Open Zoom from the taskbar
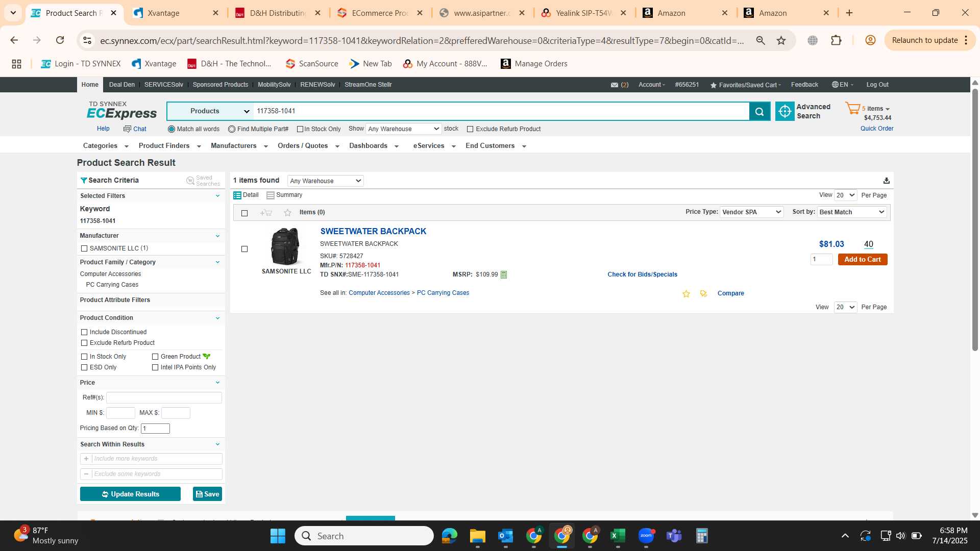 (646, 536)
